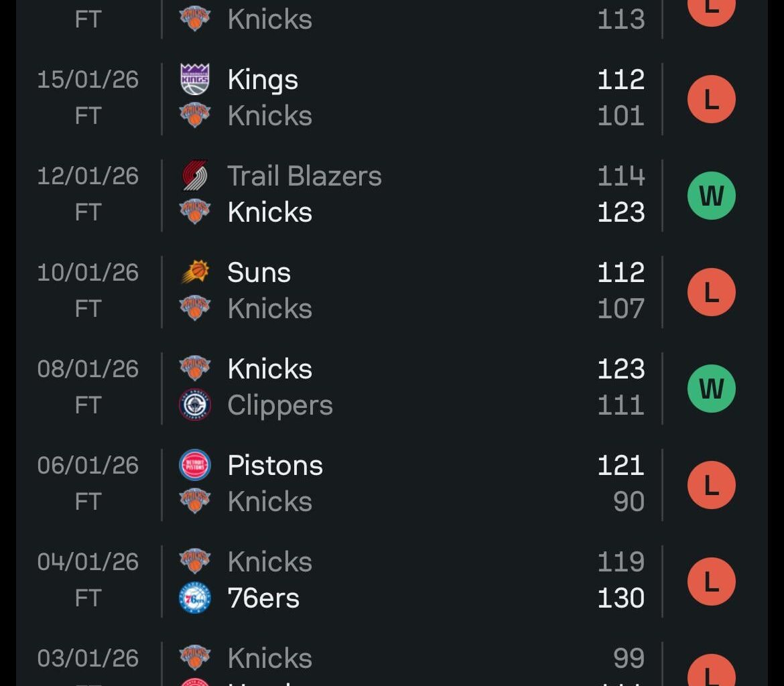Click Knicks logo in the 76ers game
The height and width of the screenshot is (686, 784).
click(x=195, y=562)
